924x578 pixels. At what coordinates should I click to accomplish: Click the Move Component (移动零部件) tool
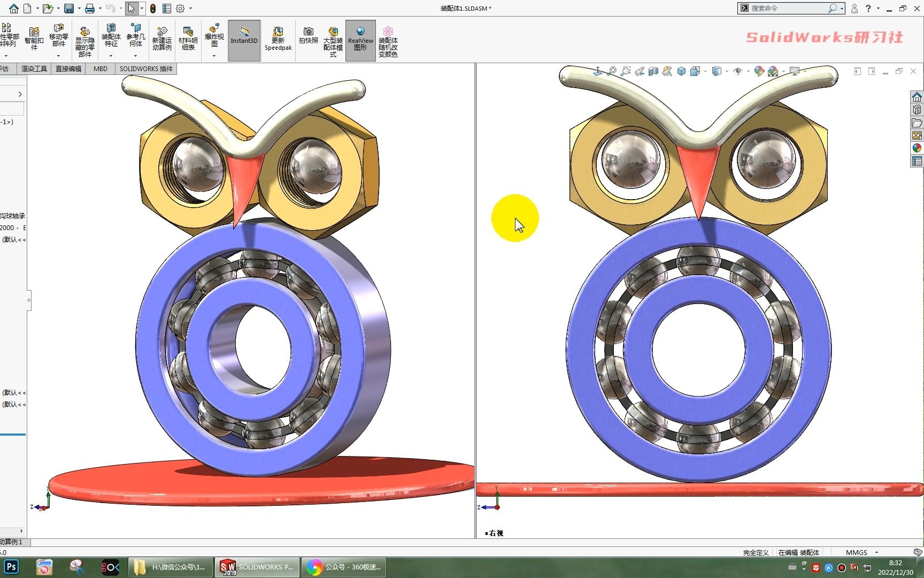click(59, 35)
